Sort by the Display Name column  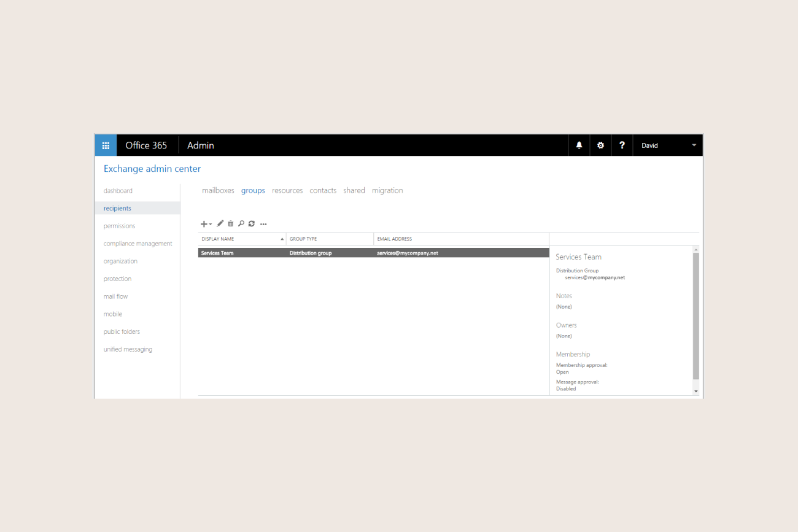[x=242, y=239]
